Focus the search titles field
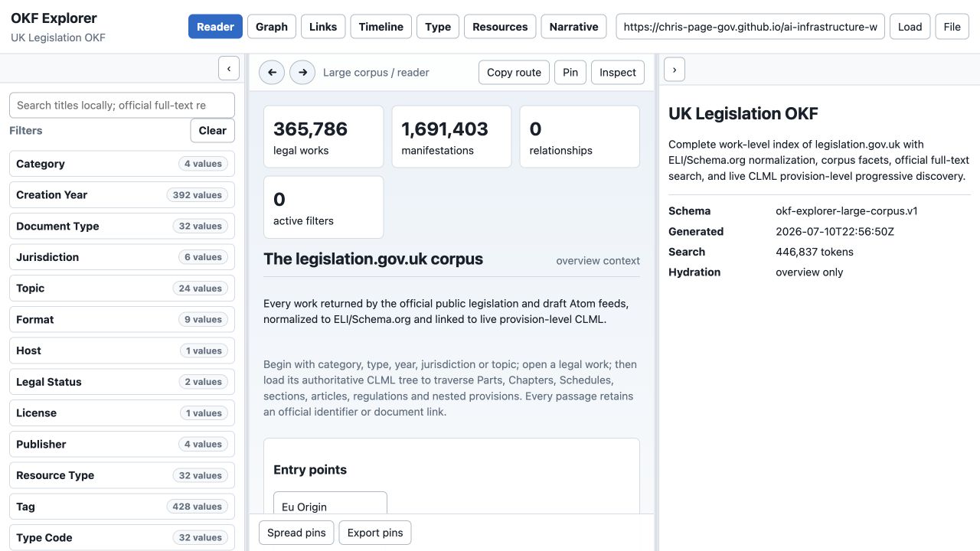The image size is (980, 551). 122,105
